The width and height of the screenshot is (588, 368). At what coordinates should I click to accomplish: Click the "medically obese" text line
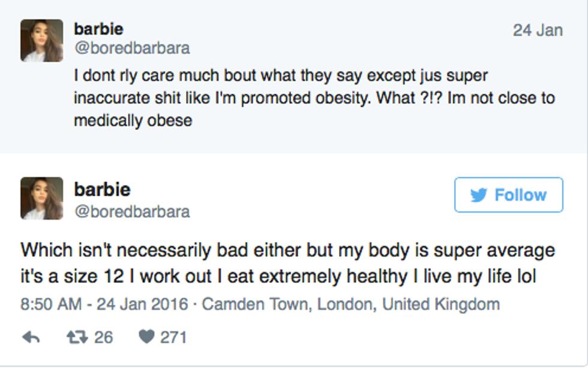coord(133,120)
